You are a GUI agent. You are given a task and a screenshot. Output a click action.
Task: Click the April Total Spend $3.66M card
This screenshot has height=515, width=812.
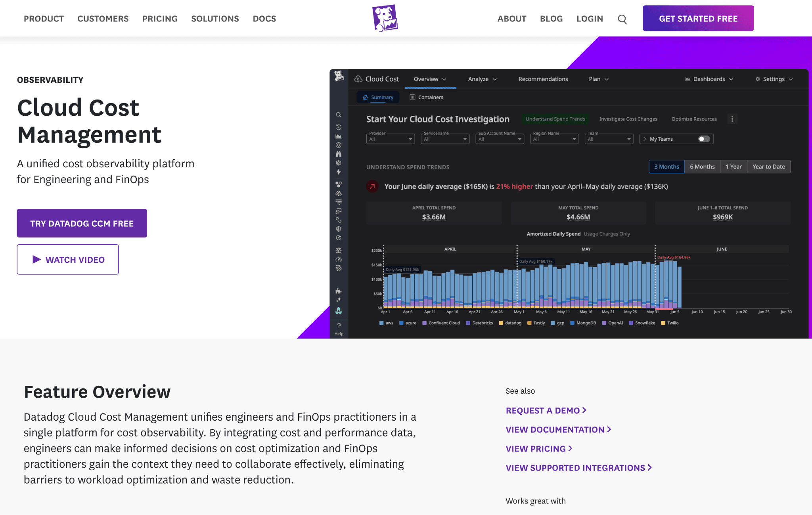click(x=434, y=213)
